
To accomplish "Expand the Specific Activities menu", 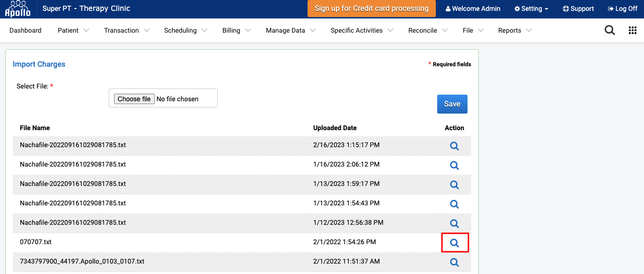I will pyautogui.click(x=362, y=30).
